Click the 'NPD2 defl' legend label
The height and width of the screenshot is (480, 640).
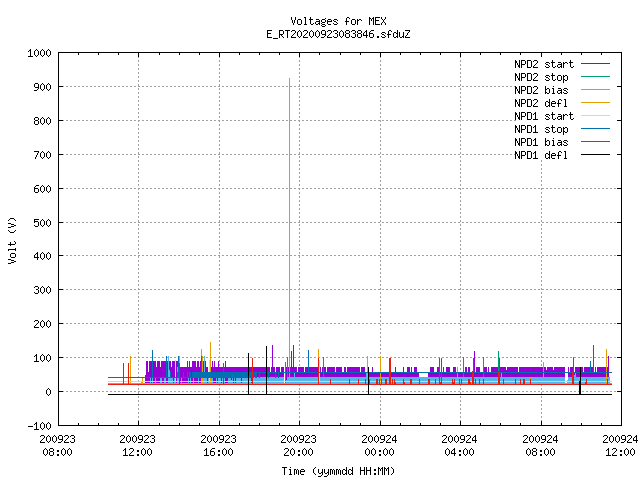[541, 103]
